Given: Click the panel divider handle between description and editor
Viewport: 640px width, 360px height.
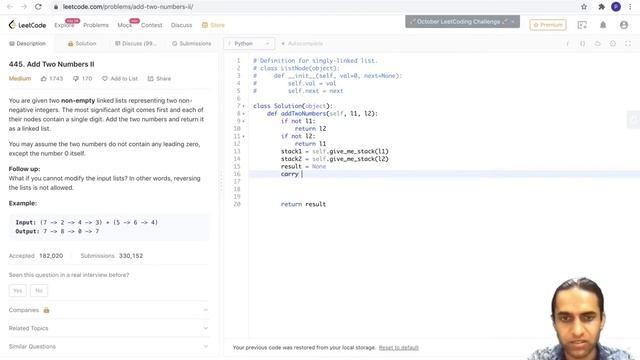Looking at the screenshot, I should click(x=221, y=181).
